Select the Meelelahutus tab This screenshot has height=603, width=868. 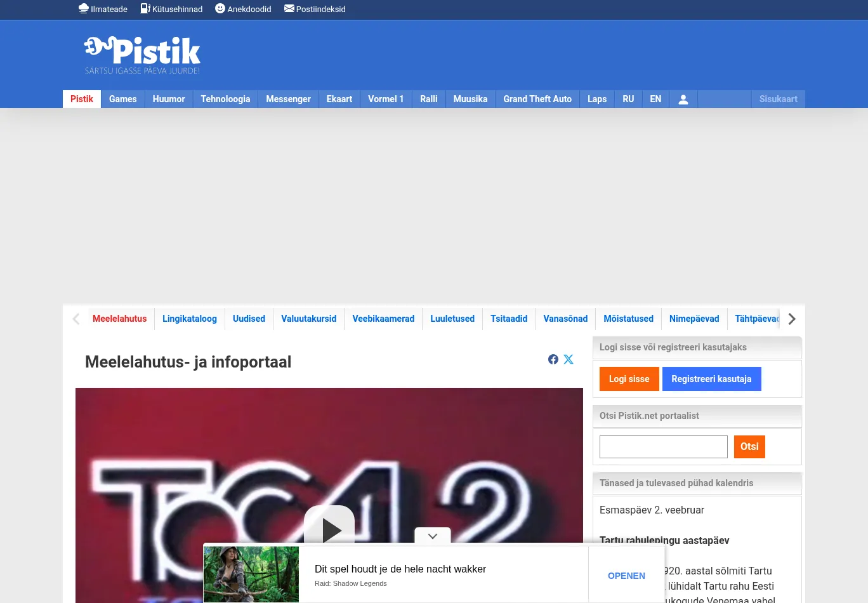120,319
